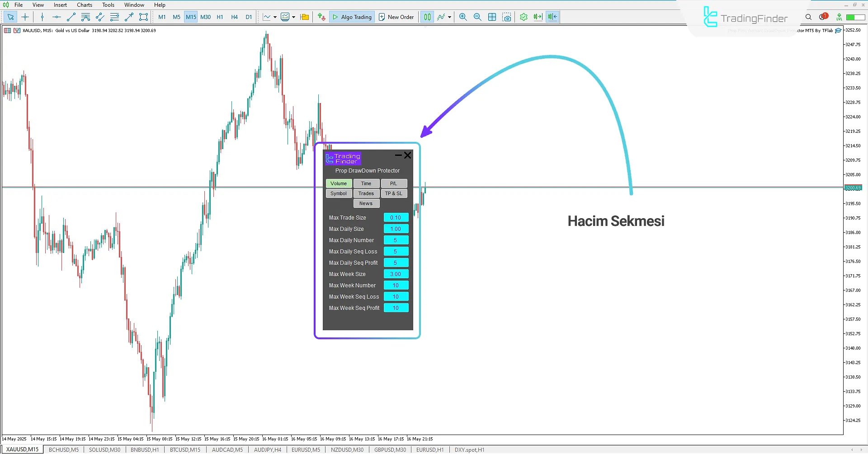Select the Crosshair tool

(25, 17)
